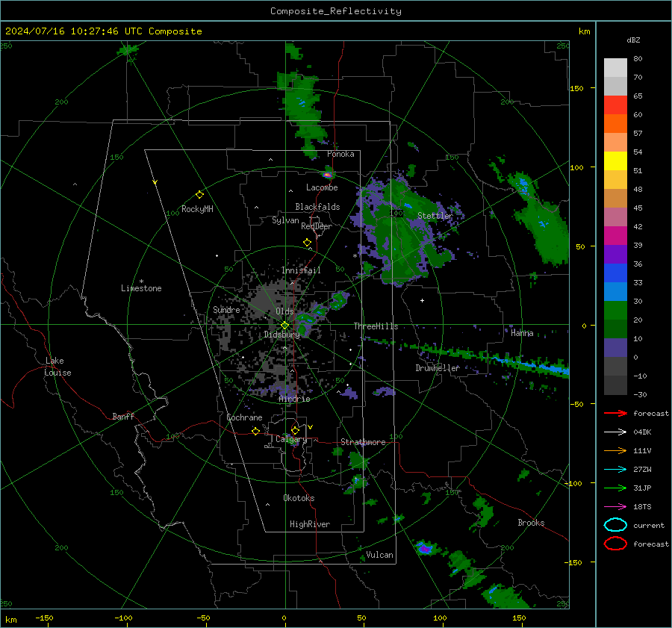Click the Stettler city label
This screenshot has width=672, height=628.
(x=435, y=216)
